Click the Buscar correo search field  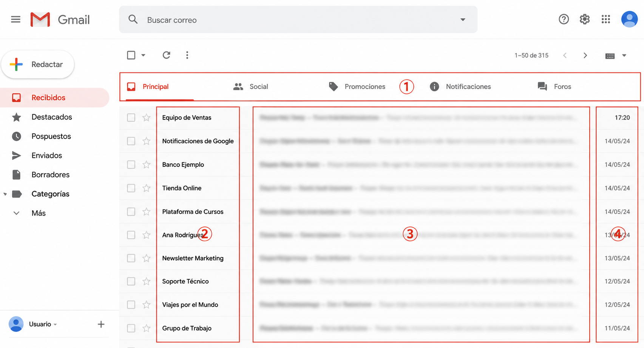(x=298, y=20)
